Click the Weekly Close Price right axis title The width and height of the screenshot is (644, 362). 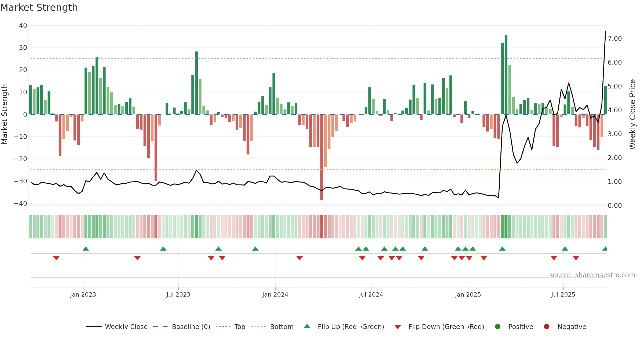point(633,114)
